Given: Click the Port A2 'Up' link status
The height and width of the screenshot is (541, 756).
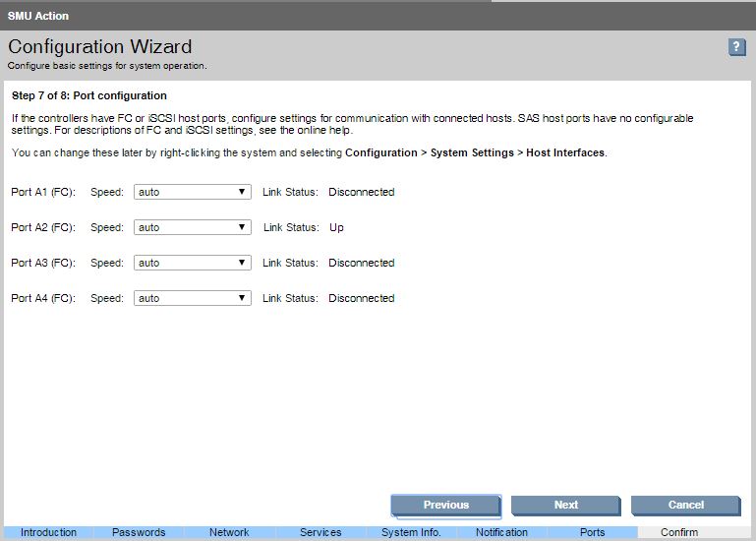Looking at the screenshot, I should [x=336, y=227].
